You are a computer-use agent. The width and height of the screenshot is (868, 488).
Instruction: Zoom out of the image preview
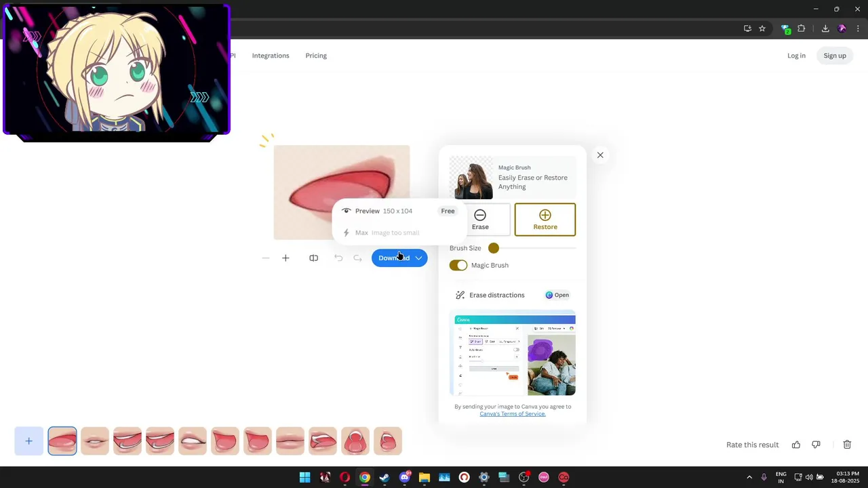coord(266,258)
